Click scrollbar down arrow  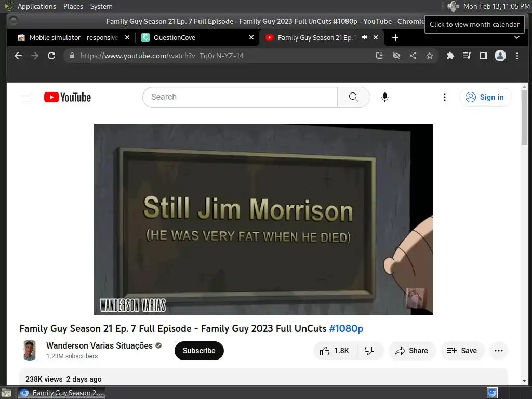(525, 381)
